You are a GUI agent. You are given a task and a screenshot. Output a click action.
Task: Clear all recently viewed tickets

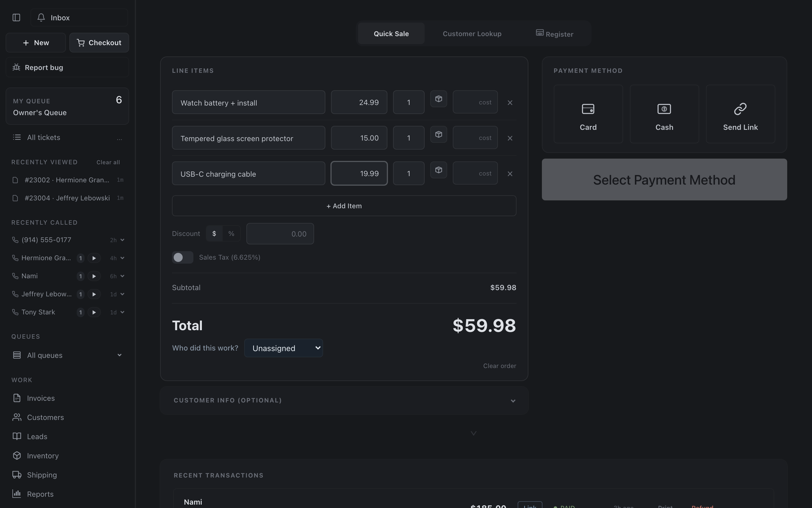point(108,162)
